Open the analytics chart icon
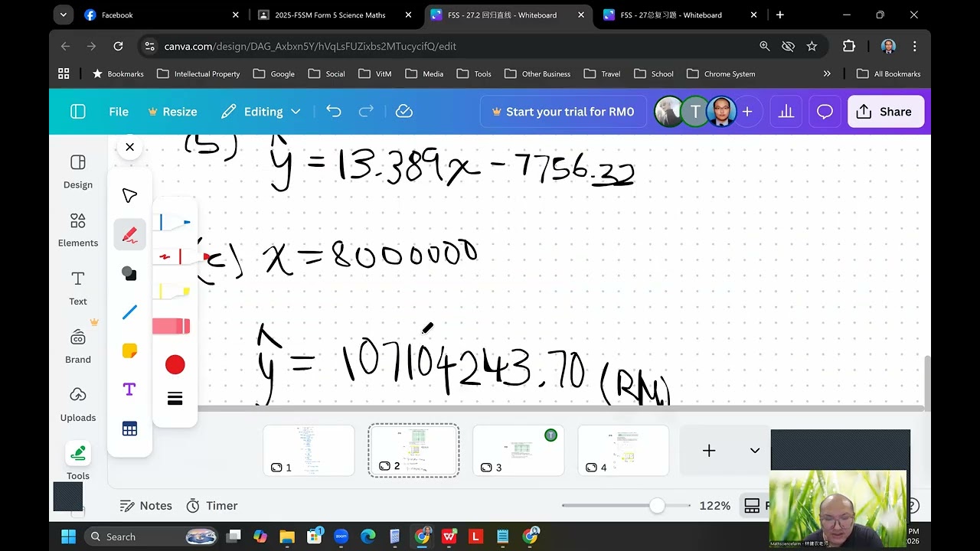Viewport: 980px width, 551px height. pos(786,112)
